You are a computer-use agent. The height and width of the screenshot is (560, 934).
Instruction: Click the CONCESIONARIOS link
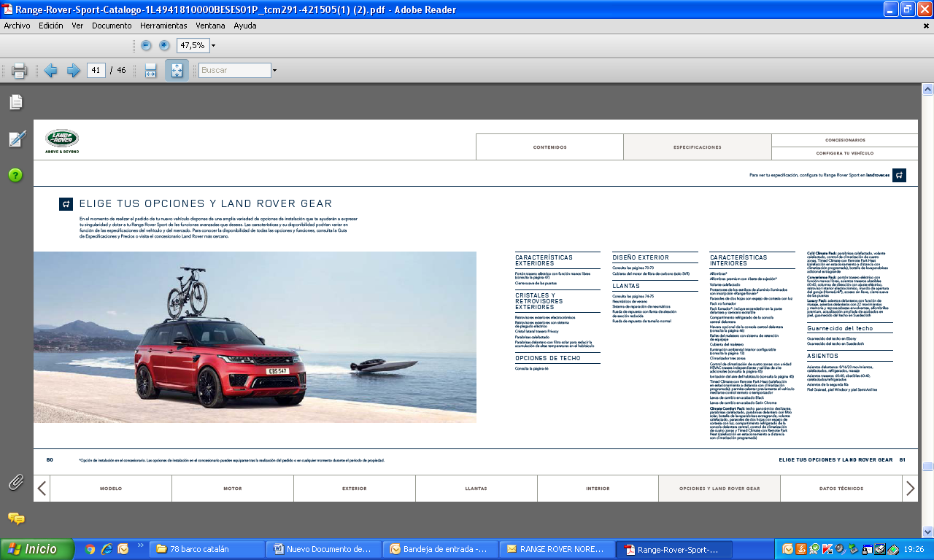tap(845, 140)
